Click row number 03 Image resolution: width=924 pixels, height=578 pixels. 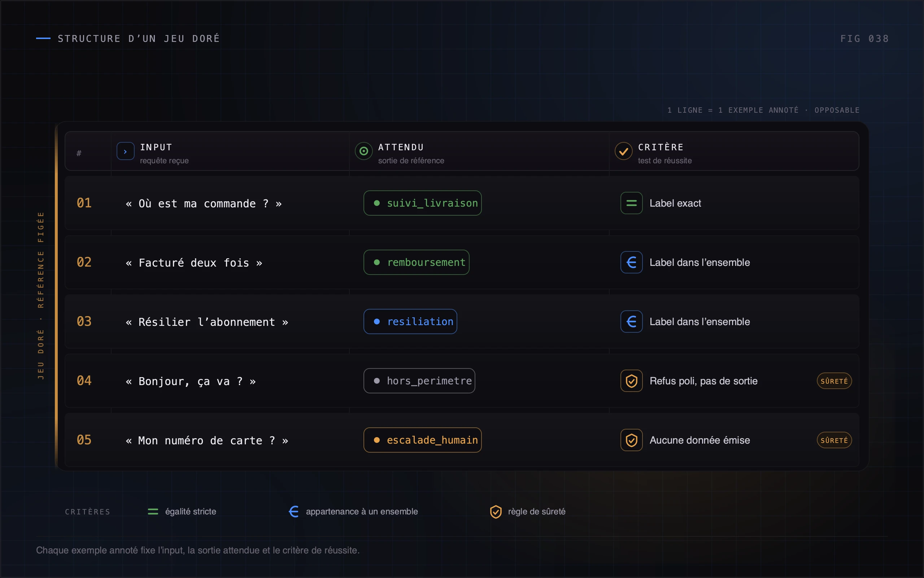pyautogui.click(x=84, y=322)
